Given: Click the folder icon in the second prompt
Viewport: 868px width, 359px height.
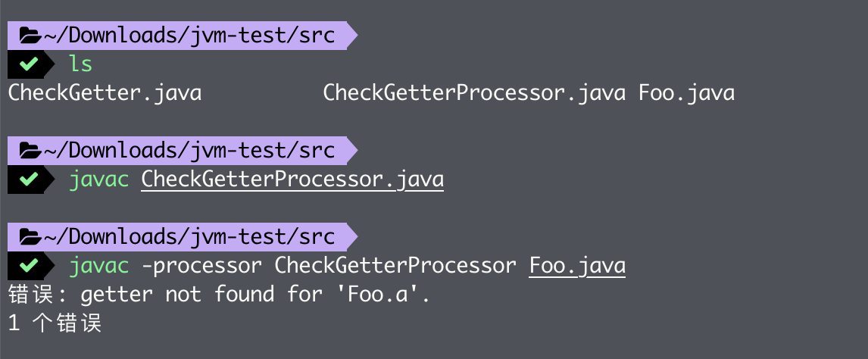Looking at the screenshot, I should 30,151.
